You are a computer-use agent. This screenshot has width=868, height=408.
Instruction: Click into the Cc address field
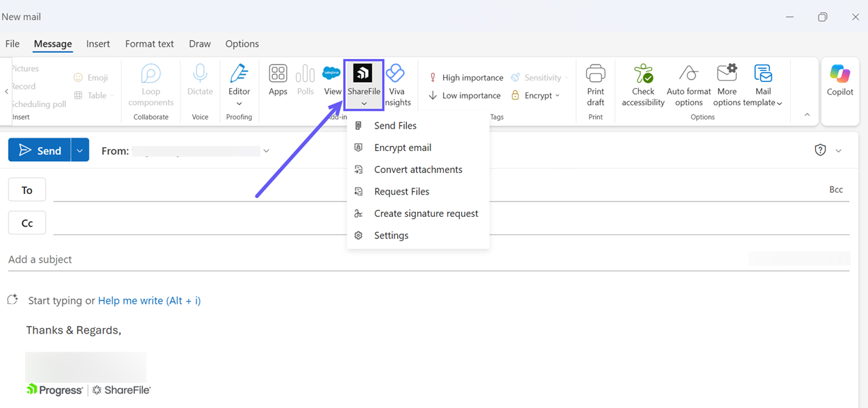click(451, 223)
